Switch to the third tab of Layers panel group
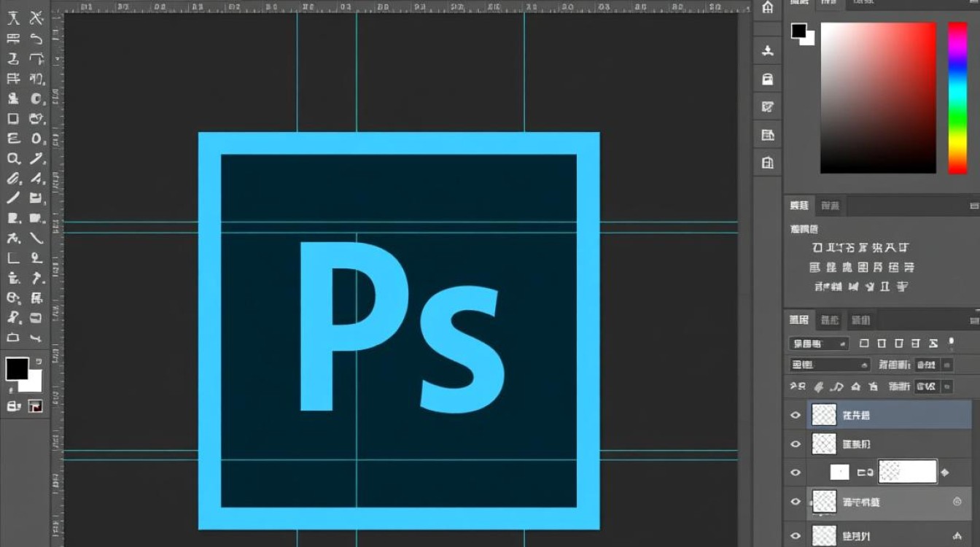The image size is (980, 547). (x=860, y=319)
